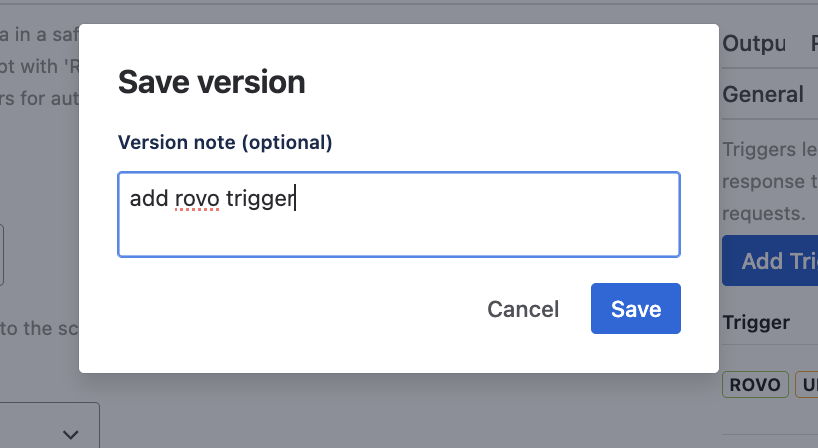This screenshot has height=448, width=818.
Task: Expand the dropdown chevron at bottom left
Action: tap(70, 434)
